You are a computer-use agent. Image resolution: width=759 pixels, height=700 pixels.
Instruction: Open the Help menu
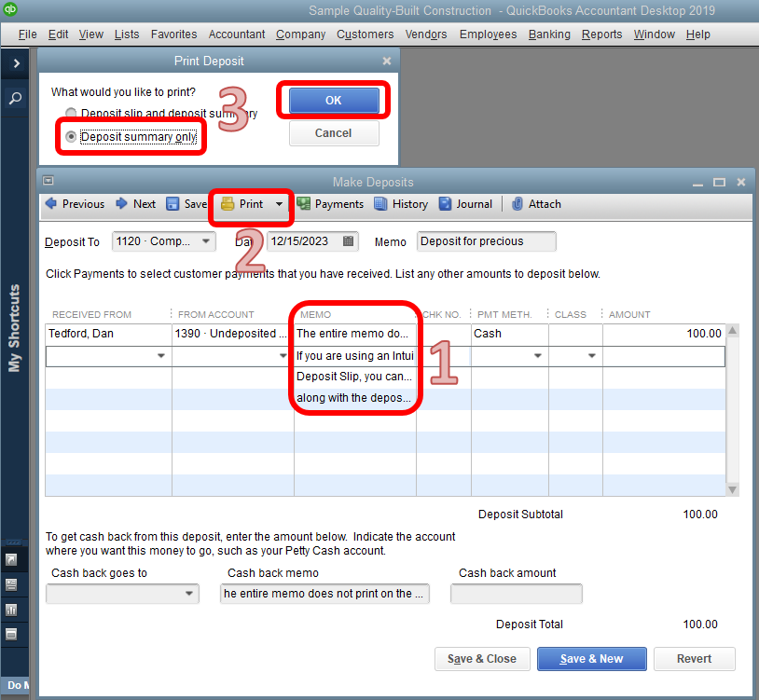(x=698, y=34)
